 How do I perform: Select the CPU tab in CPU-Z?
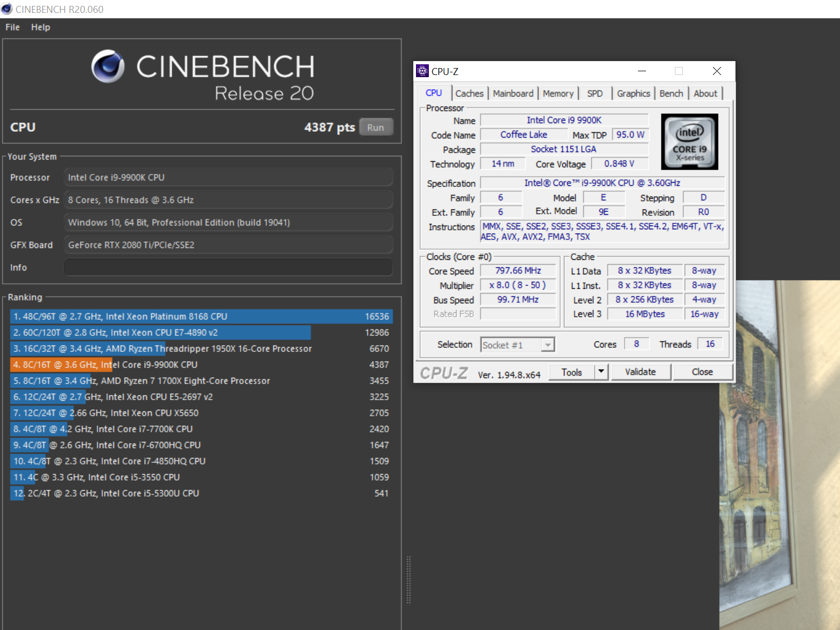434,93
